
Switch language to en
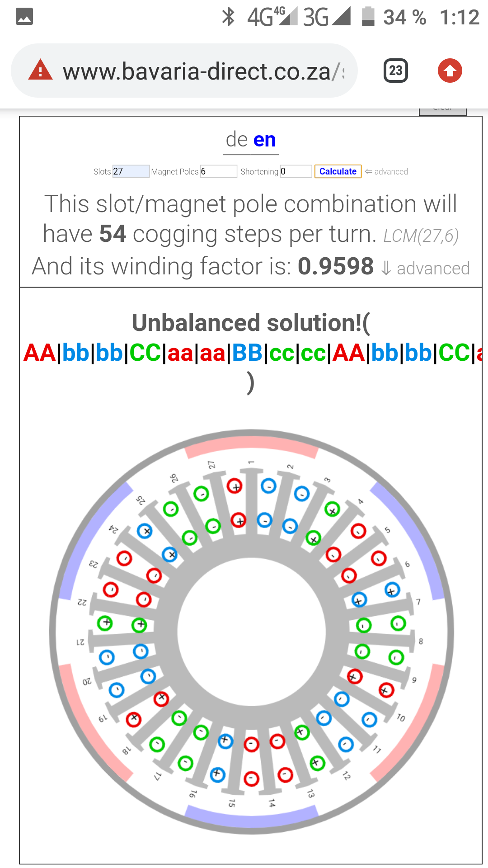coord(265,140)
